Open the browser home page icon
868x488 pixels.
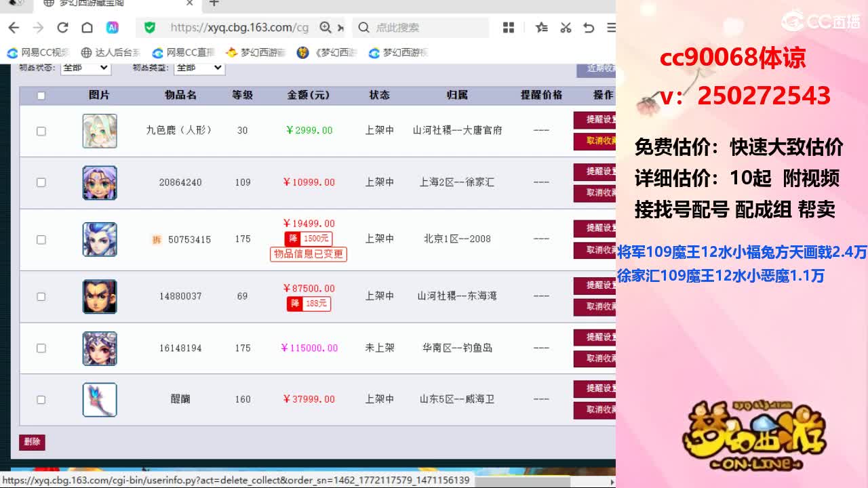[x=87, y=28]
